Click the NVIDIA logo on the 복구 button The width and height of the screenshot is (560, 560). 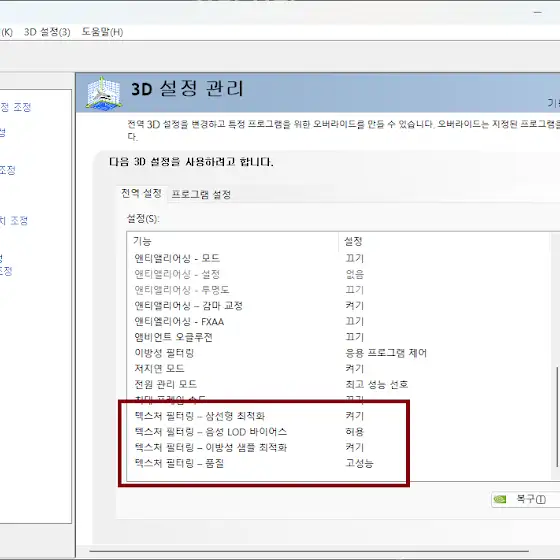click(500, 499)
